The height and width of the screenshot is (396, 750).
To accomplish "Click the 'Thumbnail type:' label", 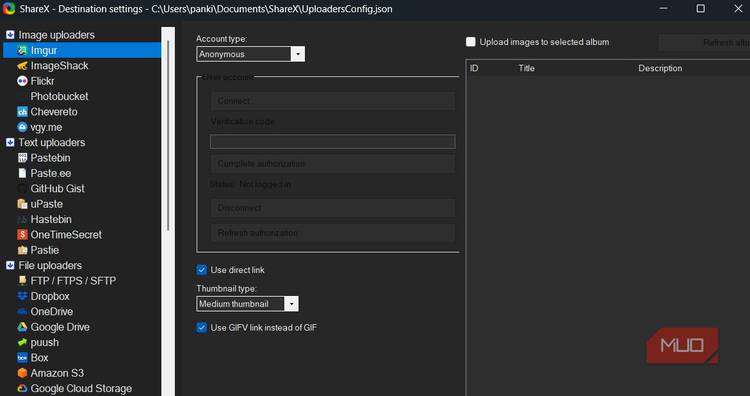I will (x=226, y=289).
